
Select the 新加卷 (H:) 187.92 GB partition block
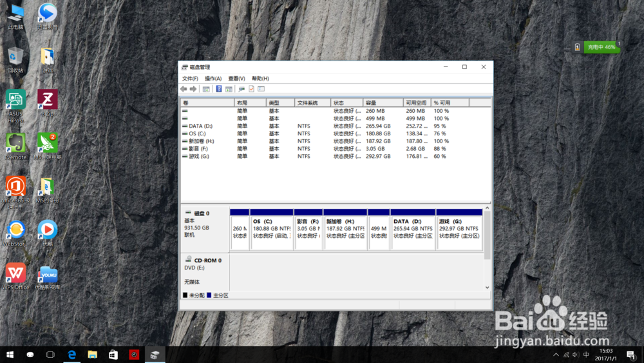[x=345, y=229]
